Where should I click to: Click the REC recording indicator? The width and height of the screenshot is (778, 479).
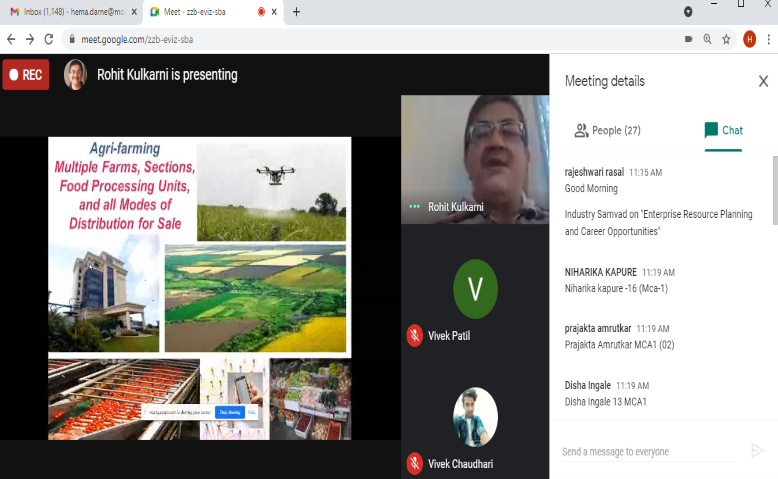26,75
